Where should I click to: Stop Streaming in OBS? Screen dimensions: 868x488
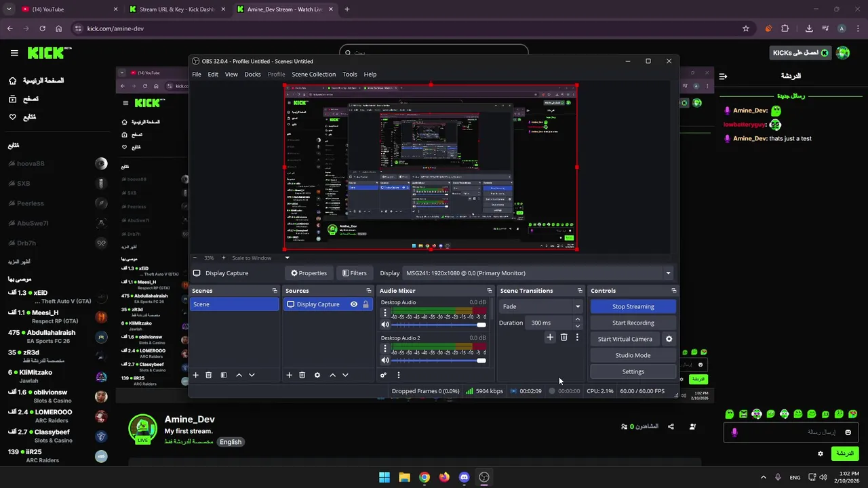(x=633, y=306)
